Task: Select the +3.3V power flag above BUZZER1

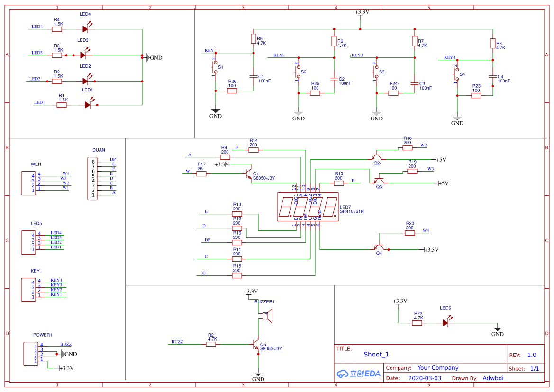Action: point(251,293)
